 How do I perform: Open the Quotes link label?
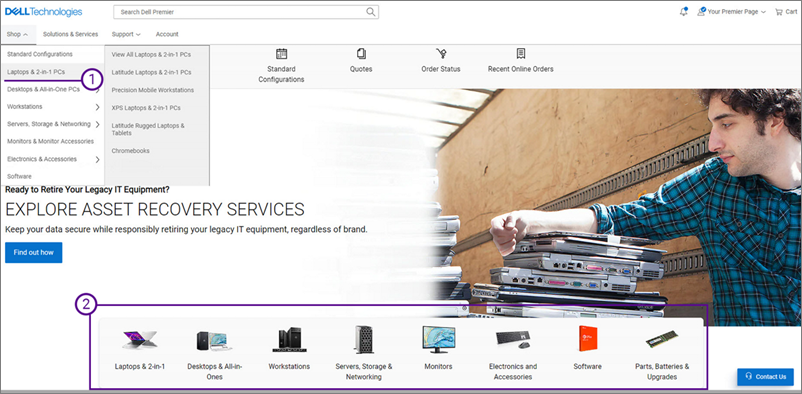(x=361, y=69)
